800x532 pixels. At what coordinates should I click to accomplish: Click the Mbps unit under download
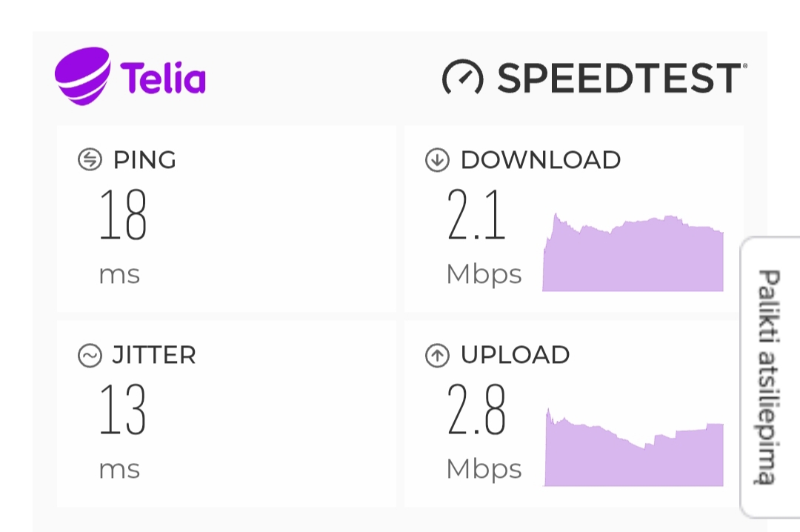tap(484, 274)
